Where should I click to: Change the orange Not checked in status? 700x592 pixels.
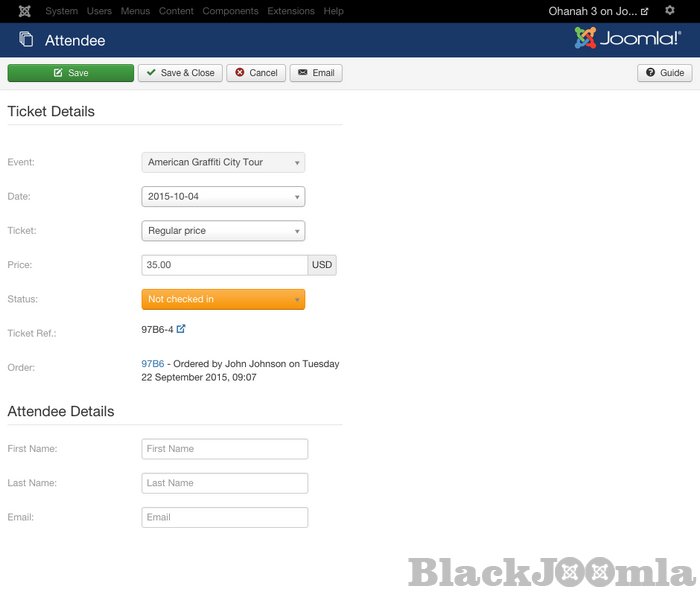click(x=223, y=299)
